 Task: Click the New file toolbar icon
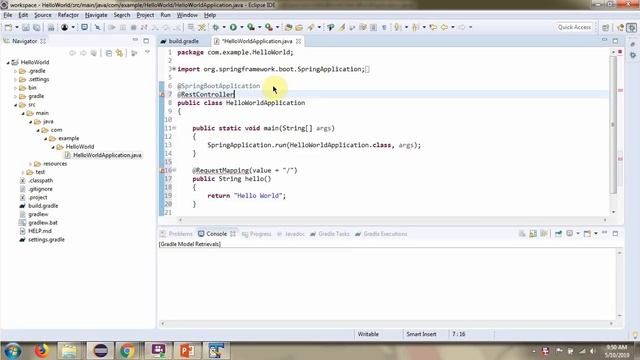click(8, 27)
